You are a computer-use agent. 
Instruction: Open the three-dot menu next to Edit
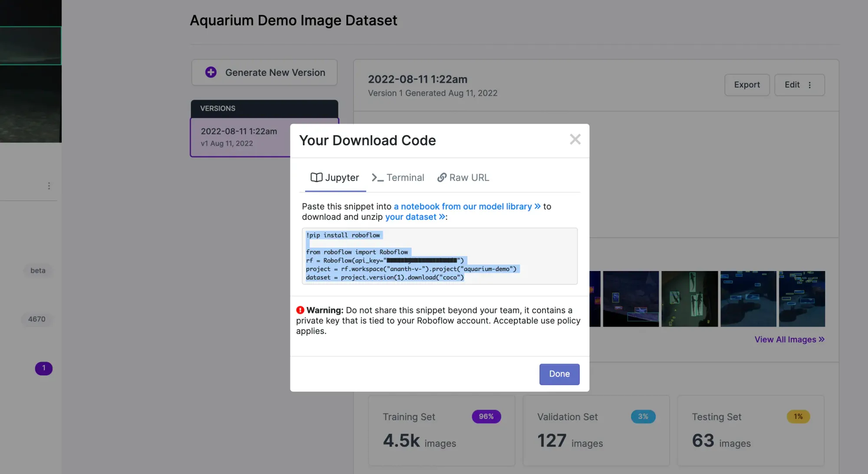click(809, 85)
